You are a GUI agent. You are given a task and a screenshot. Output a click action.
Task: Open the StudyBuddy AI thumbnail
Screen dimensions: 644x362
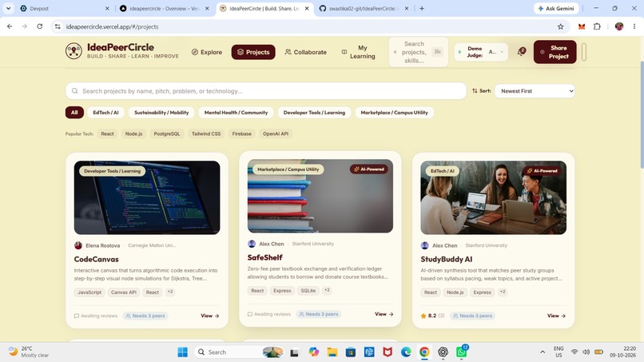pos(493,197)
